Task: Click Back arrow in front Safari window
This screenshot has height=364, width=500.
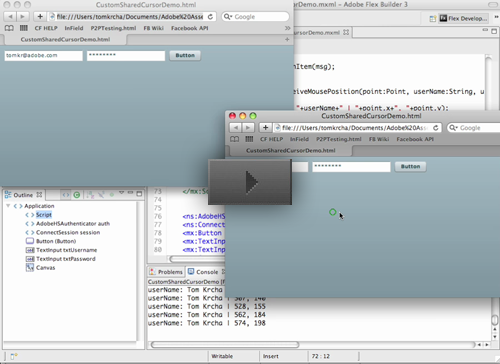Action: click(235, 128)
